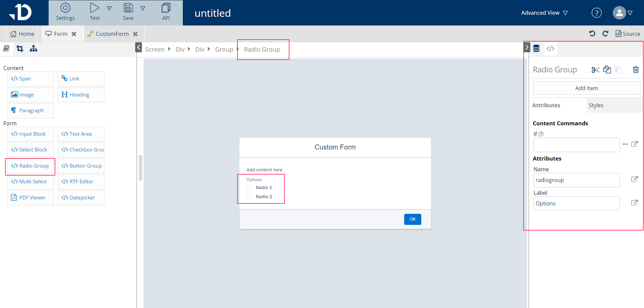Switch to the CustomForm tab
The height and width of the screenshot is (308, 644).
coord(112,34)
